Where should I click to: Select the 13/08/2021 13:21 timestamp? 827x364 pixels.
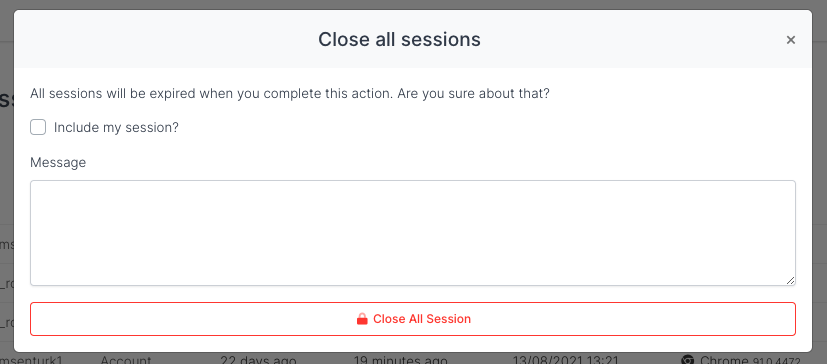tap(565, 360)
